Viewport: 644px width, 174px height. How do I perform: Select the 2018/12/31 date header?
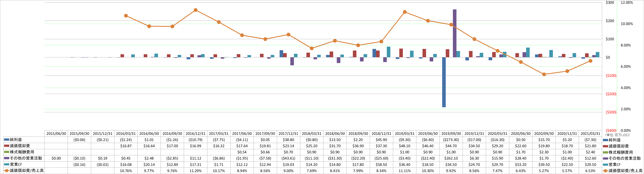click(x=381, y=134)
